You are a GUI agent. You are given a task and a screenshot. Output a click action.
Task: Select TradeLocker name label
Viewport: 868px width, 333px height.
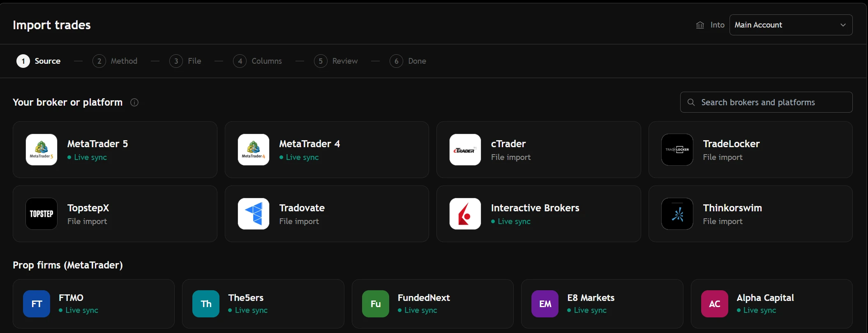click(x=731, y=144)
